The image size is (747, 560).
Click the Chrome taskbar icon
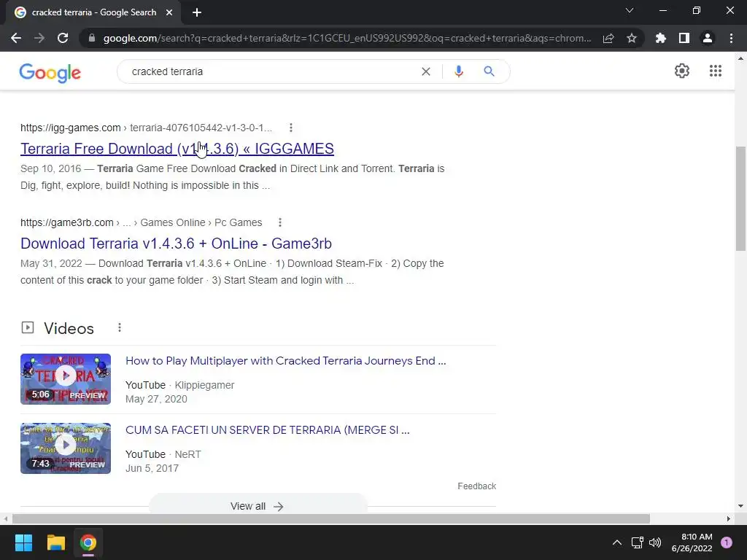[88, 542]
